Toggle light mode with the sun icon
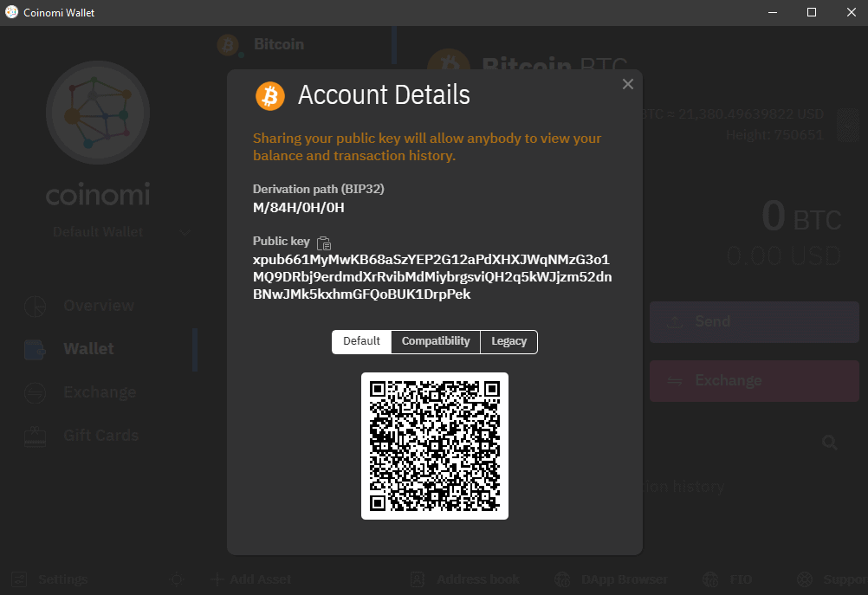868x595 pixels. pos(177,579)
